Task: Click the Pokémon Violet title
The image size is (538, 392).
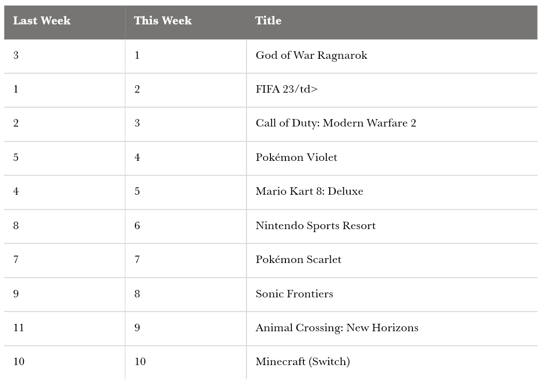Action: point(296,157)
